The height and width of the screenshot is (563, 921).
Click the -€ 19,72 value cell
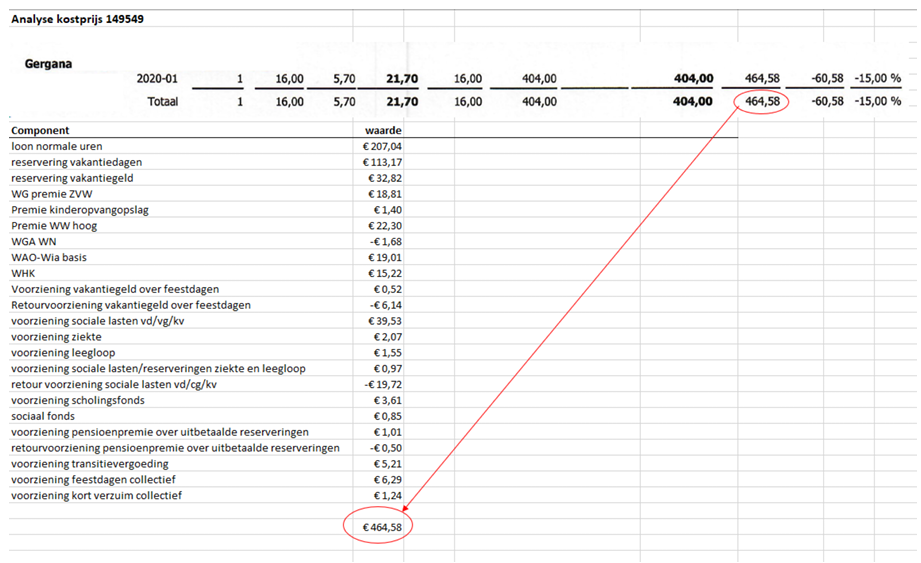[384, 385]
